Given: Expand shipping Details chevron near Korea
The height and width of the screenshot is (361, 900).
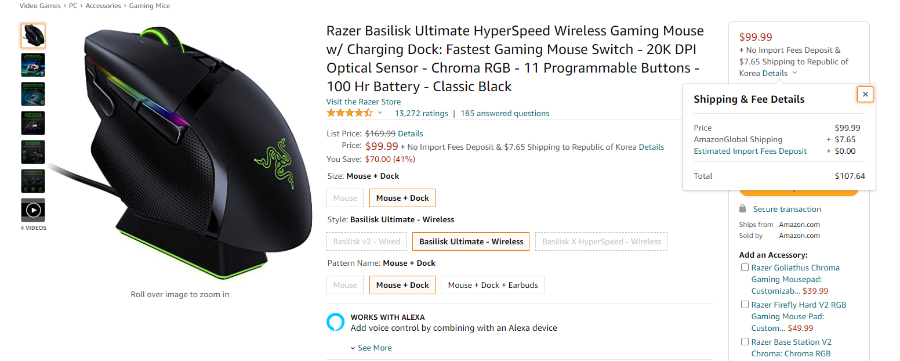Looking at the screenshot, I should tap(794, 73).
